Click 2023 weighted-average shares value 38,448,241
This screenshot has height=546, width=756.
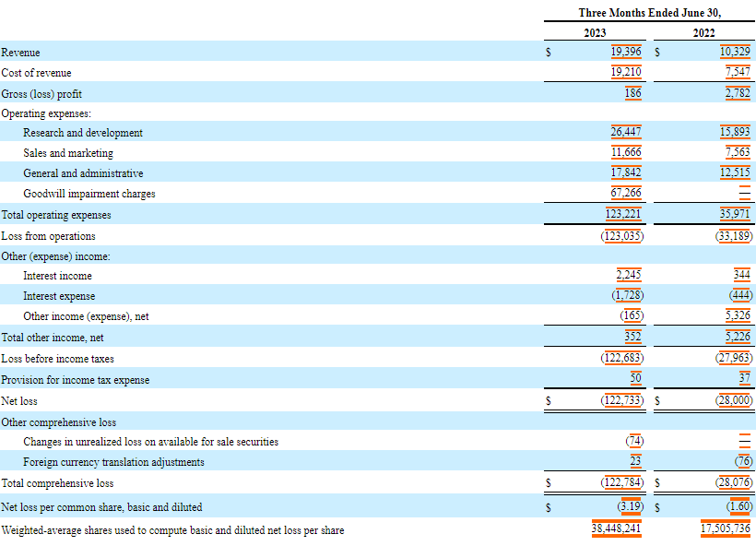616,529
